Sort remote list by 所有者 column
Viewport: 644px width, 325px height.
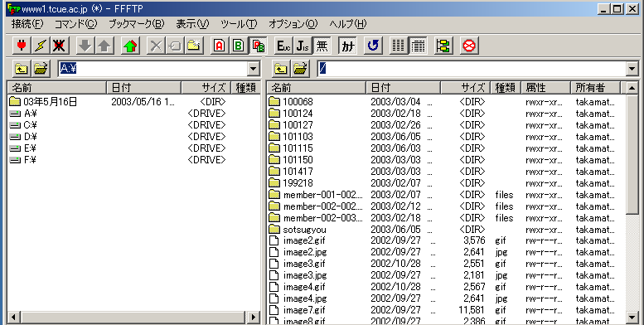(x=595, y=88)
